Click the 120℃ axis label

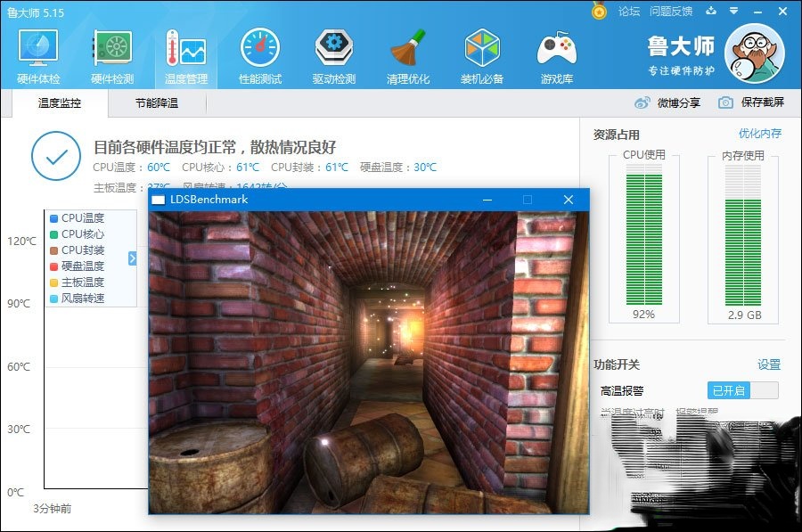point(21,241)
